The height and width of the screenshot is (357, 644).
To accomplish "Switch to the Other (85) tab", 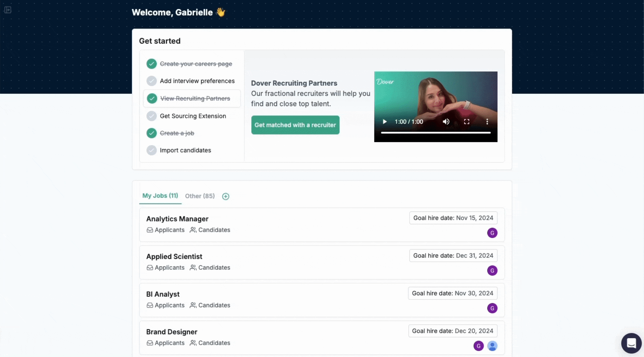I will (x=200, y=196).
